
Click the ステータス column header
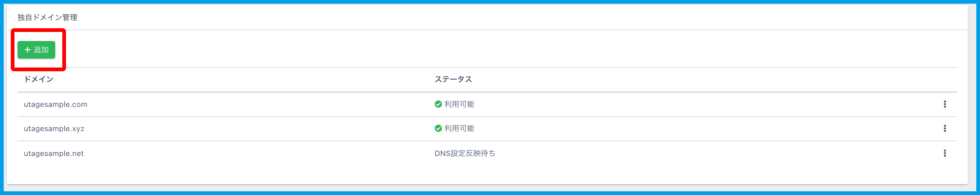point(453,79)
